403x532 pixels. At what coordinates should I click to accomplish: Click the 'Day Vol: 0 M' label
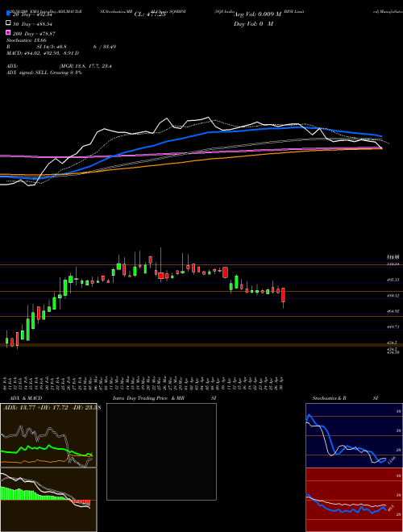pos(253,23)
